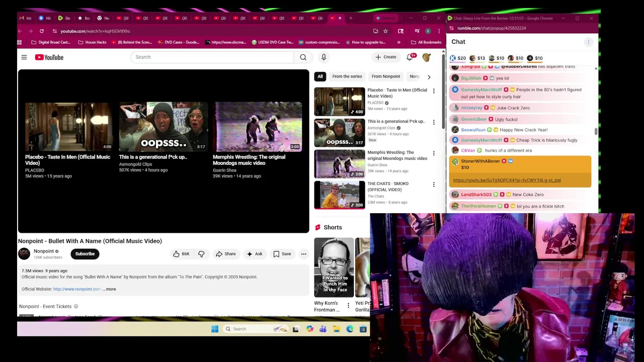Image resolution: width=644 pixels, height=362 pixels.
Task: Expand bookmarks bar overflow chevron
Action: (398, 42)
